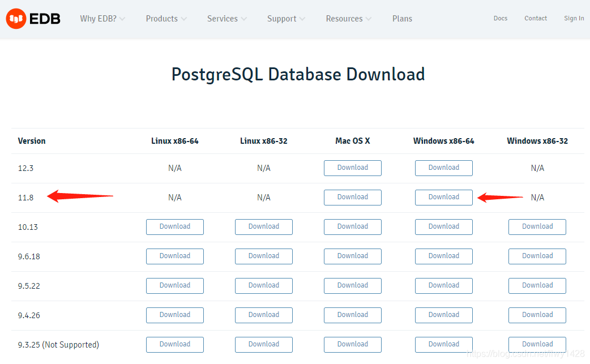Download version 12.3 for Mac OS X

(x=353, y=168)
